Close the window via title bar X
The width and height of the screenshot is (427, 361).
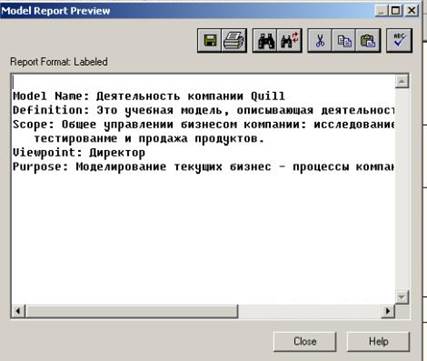pyautogui.click(x=412, y=11)
